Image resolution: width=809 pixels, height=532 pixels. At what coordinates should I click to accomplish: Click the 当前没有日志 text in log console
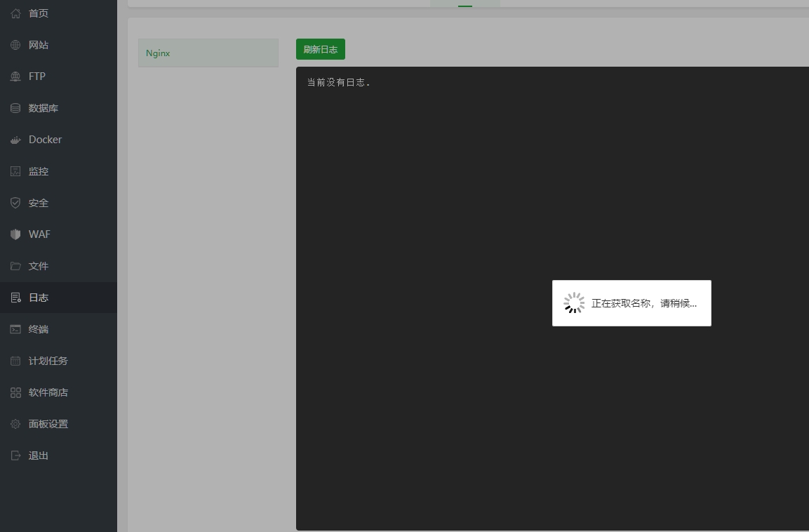tap(338, 83)
